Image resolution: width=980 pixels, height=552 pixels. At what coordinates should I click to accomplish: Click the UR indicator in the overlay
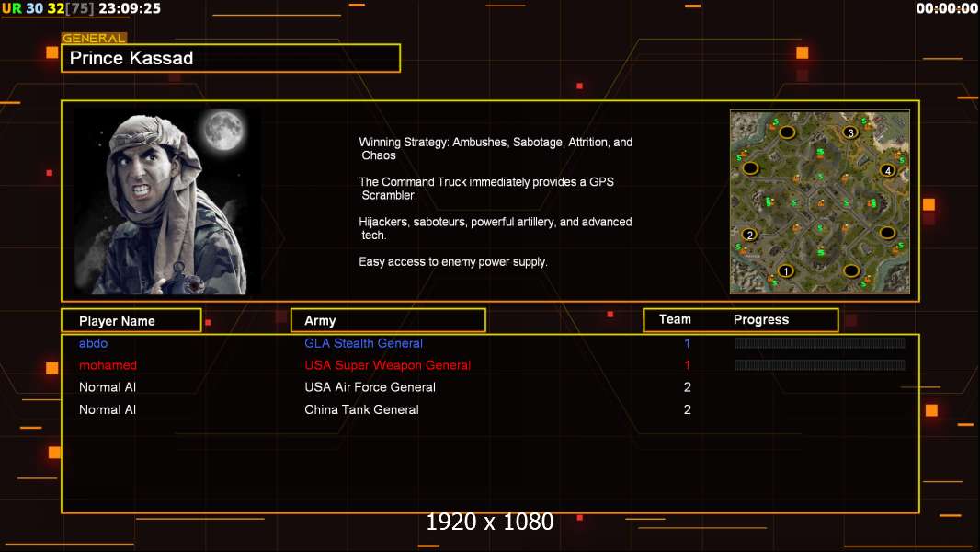[x=12, y=9]
